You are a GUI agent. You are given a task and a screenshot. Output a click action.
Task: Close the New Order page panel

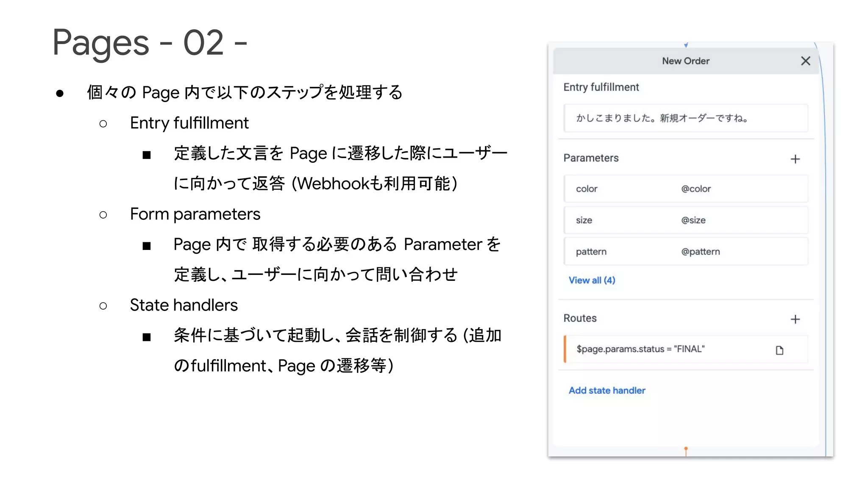point(805,61)
